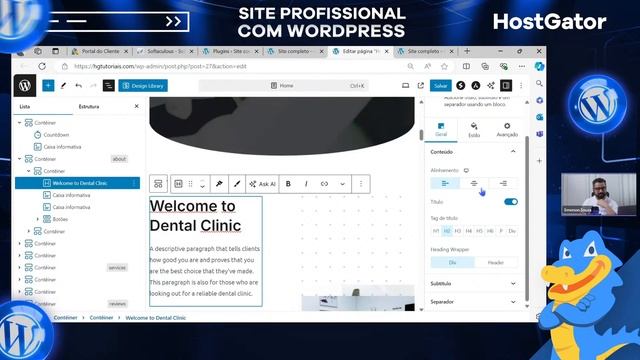This screenshot has height=360, width=640.
Task: Open the WordPress logo menu
Action: (25, 85)
